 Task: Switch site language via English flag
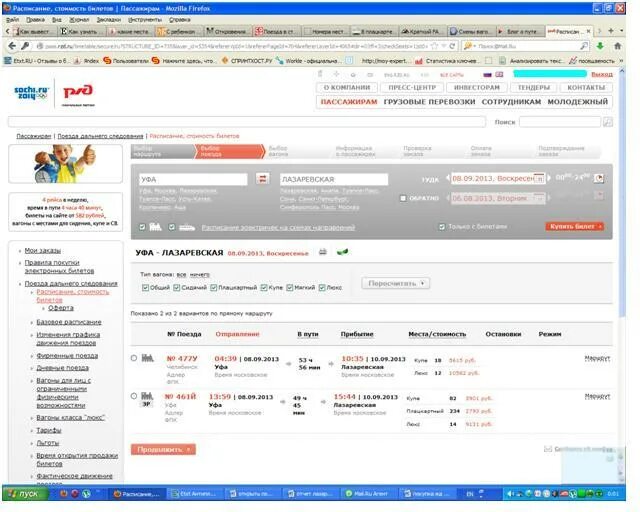point(499,75)
